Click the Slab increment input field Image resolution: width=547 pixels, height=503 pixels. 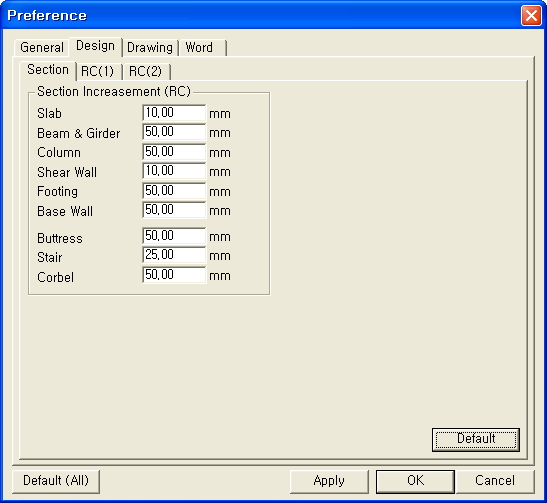coord(174,113)
